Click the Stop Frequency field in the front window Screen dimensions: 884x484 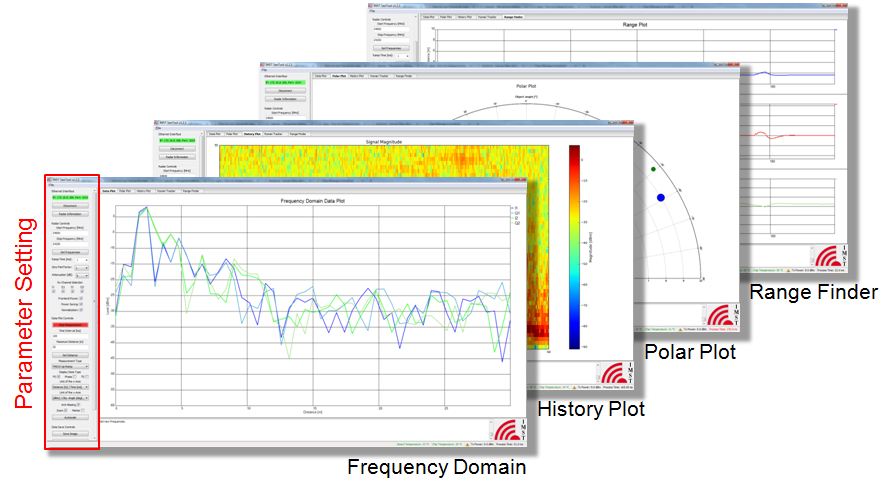click(x=70, y=244)
